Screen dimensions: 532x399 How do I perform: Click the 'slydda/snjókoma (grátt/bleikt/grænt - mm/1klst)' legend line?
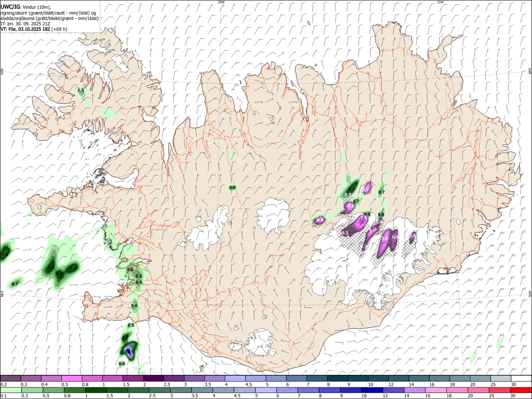pos(49,18)
